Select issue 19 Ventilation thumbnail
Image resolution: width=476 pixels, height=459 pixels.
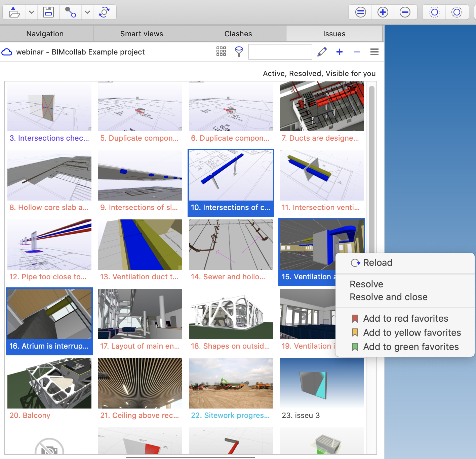coord(308,314)
